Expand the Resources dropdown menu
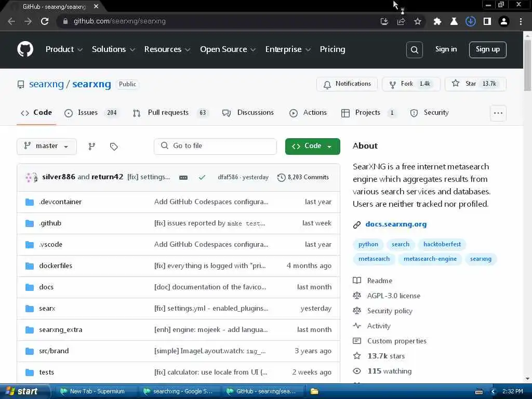532x399 pixels. click(x=167, y=49)
